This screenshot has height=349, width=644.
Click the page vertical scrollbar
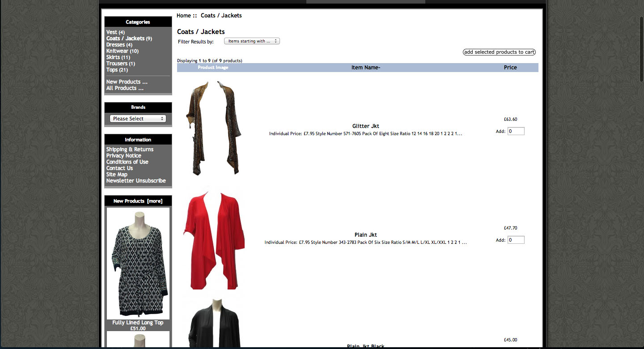[641, 50]
